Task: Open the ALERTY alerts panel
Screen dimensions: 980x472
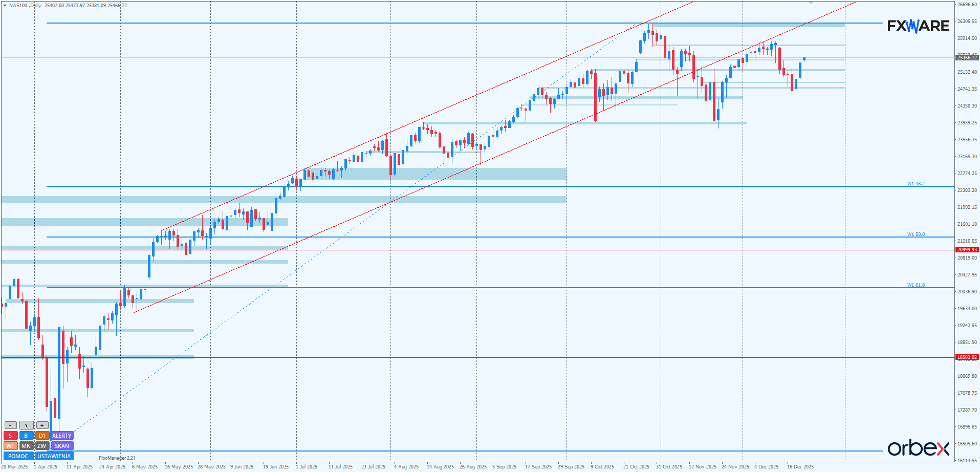Action: pos(62,436)
